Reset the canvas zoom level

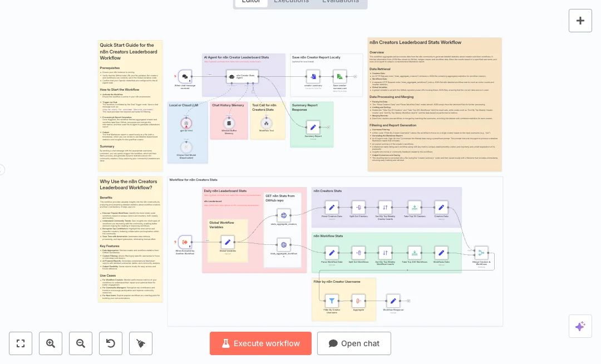(x=111, y=343)
